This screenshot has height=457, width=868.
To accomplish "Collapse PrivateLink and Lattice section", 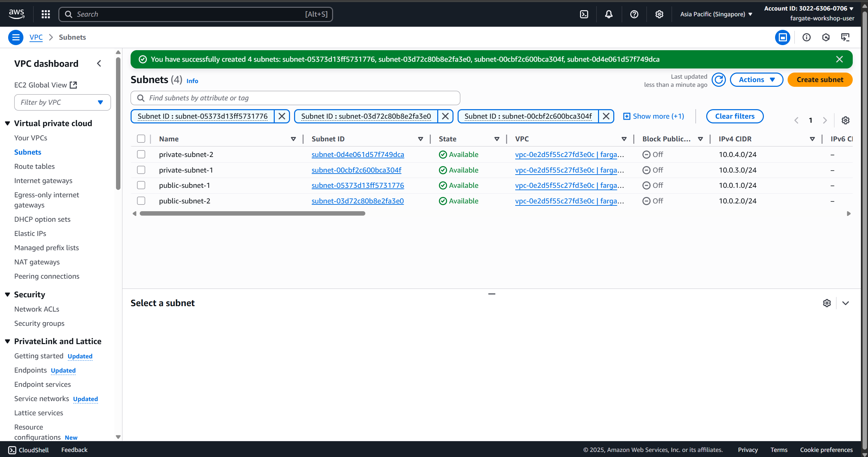I will click(x=7, y=341).
